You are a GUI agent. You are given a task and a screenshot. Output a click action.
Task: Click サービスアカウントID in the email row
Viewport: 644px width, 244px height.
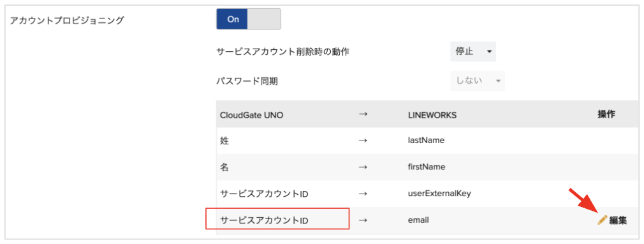(x=264, y=220)
